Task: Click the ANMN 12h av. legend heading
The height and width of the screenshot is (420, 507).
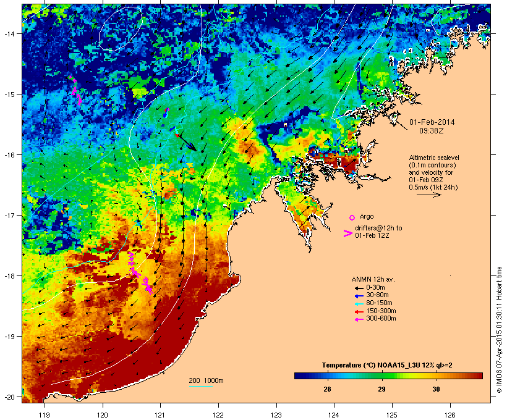Action: 373,279
